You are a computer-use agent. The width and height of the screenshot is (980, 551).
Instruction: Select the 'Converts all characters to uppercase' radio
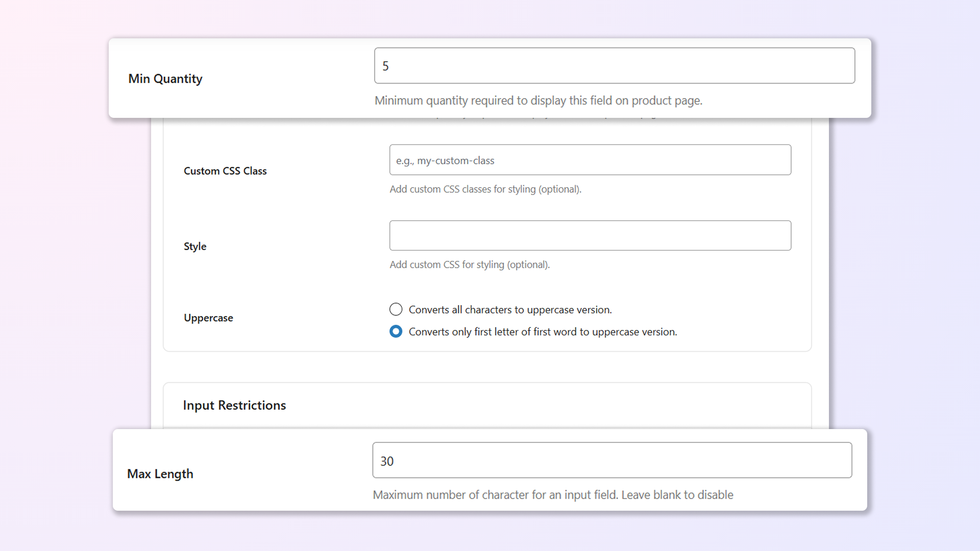pyautogui.click(x=396, y=310)
